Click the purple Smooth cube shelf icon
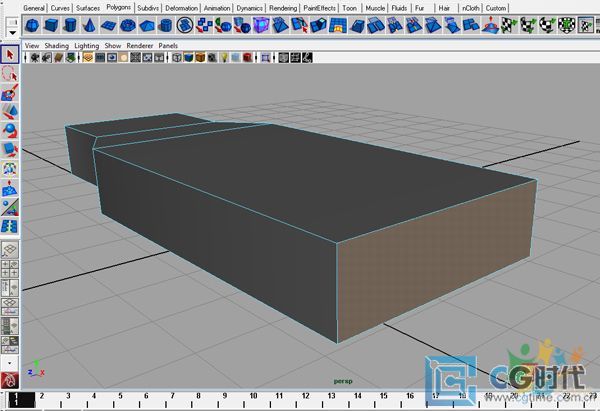Image resolution: width=600 pixels, height=411 pixels. coord(261,26)
